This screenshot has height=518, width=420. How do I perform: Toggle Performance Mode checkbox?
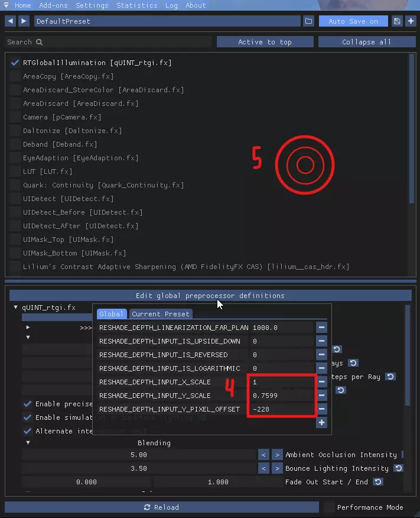tap(328, 507)
